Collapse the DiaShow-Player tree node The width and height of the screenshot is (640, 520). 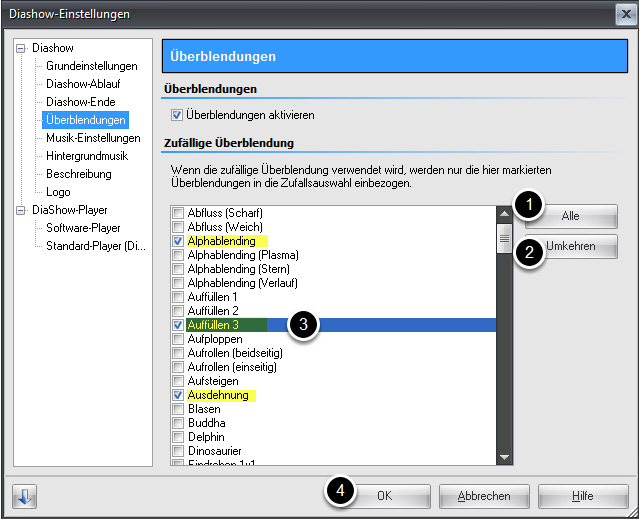point(21,210)
